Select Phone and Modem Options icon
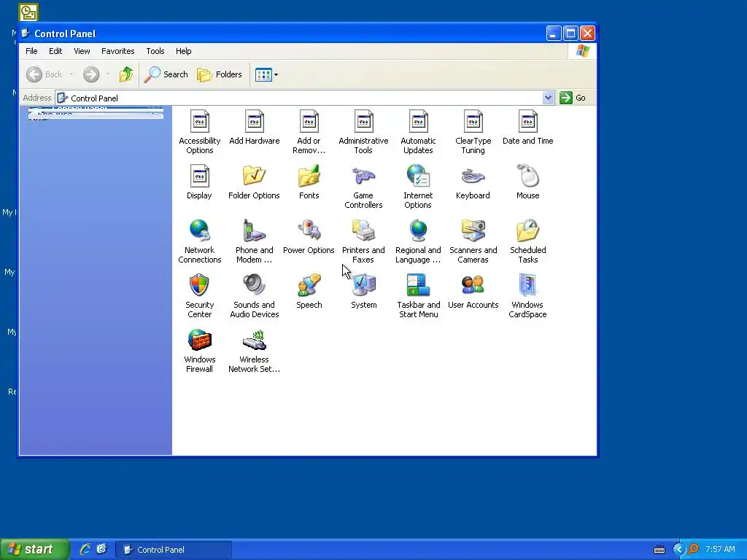Image resolution: width=747 pixels, height=560 pixels. [x=255, y=231]
